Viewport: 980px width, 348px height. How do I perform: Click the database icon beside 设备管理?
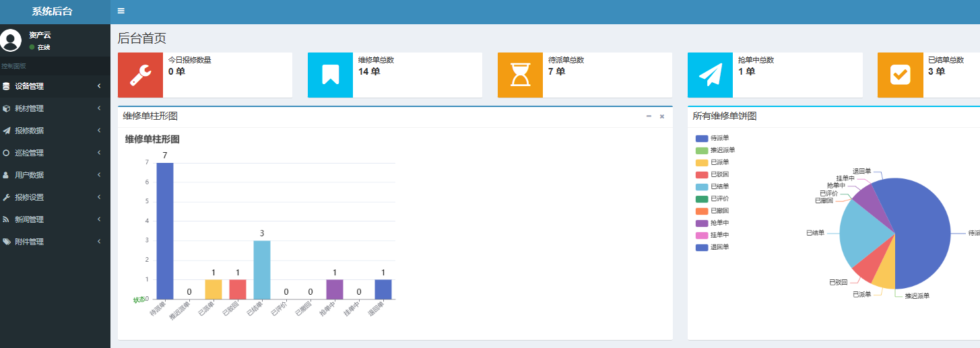[x=6, y=86]
